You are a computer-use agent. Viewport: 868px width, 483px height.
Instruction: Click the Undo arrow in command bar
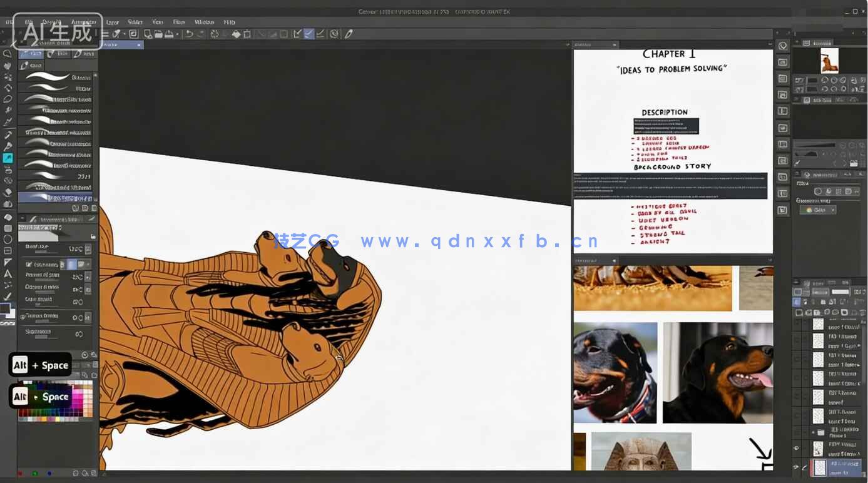point(189,34)
